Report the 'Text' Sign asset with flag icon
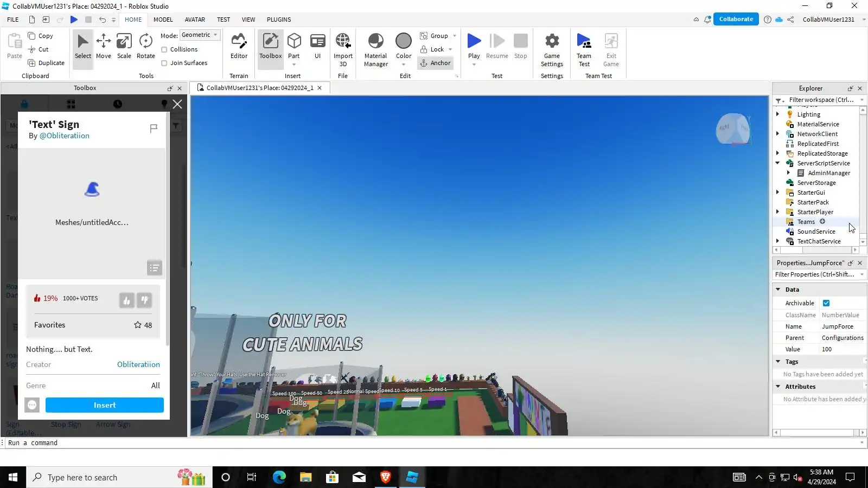 (x=154, y=128)
